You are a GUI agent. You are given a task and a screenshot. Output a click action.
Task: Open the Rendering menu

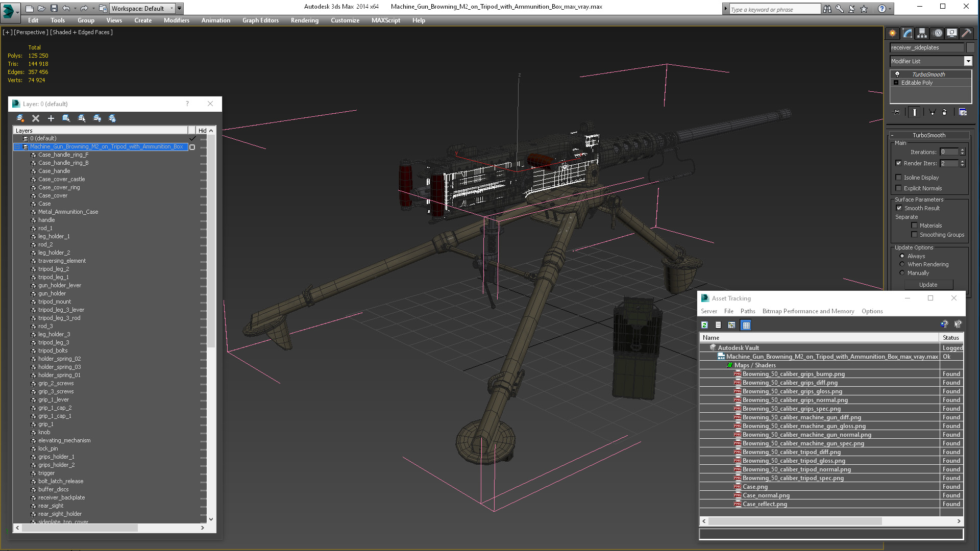click(305, 20)
